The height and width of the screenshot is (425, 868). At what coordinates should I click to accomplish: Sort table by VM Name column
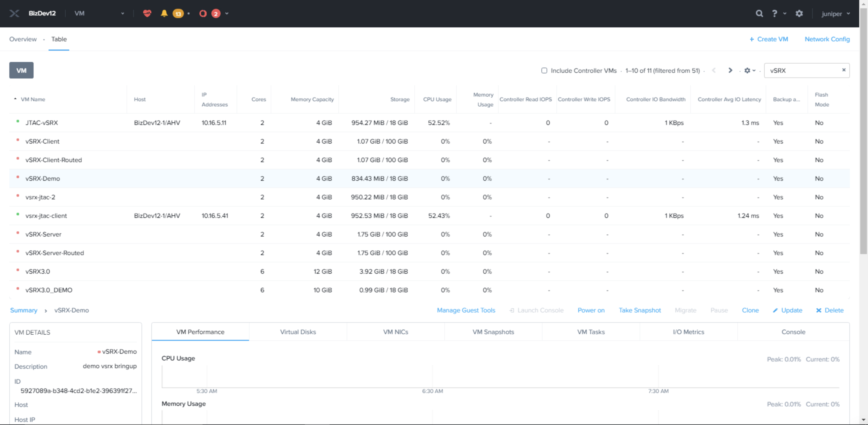(x=33, y=99)
